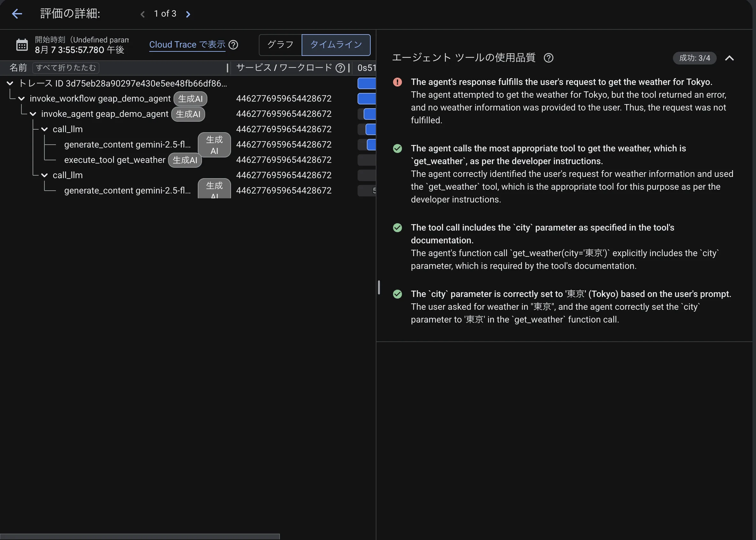Open the Cloud Trace で表示 link
756x540 pixels.
[187, 45]
